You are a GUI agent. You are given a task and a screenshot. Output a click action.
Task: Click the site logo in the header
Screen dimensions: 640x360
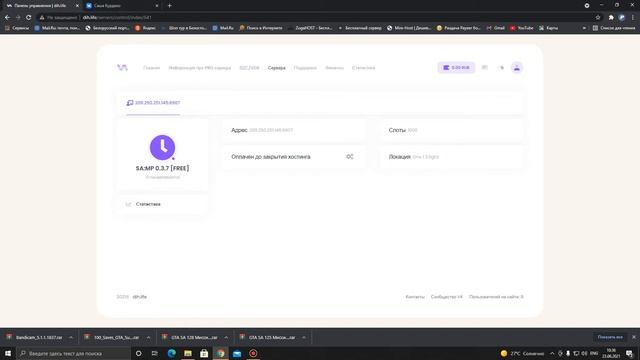tap(122, 67)
